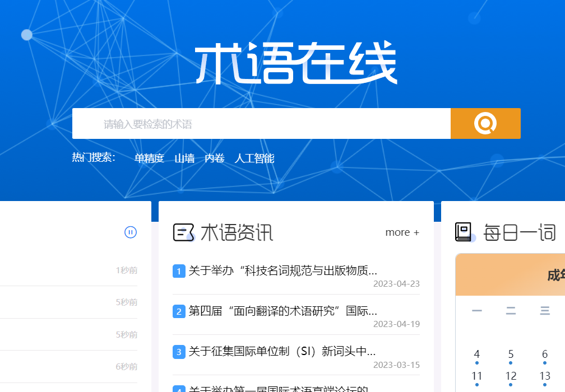The height and width of the screenshot is (392, 565).
Task: Click the 术语在线 site logo
Action: [x=296, y=63]
